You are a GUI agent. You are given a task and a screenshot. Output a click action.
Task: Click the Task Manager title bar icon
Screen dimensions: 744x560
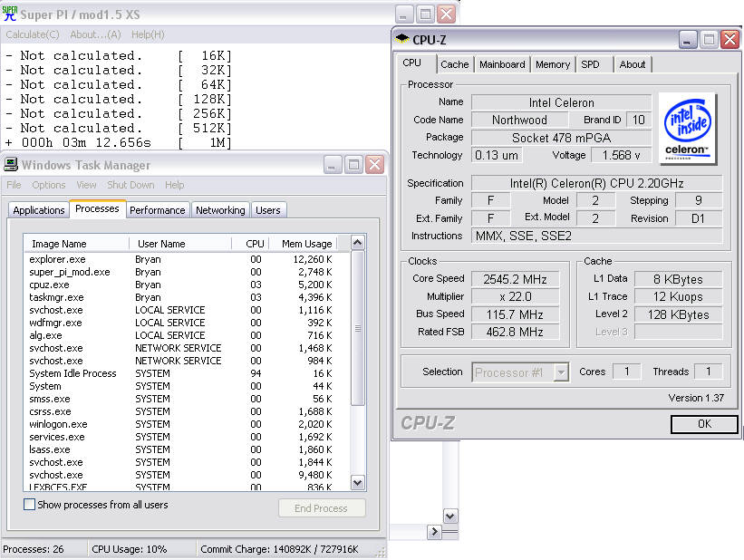[11, 164]
